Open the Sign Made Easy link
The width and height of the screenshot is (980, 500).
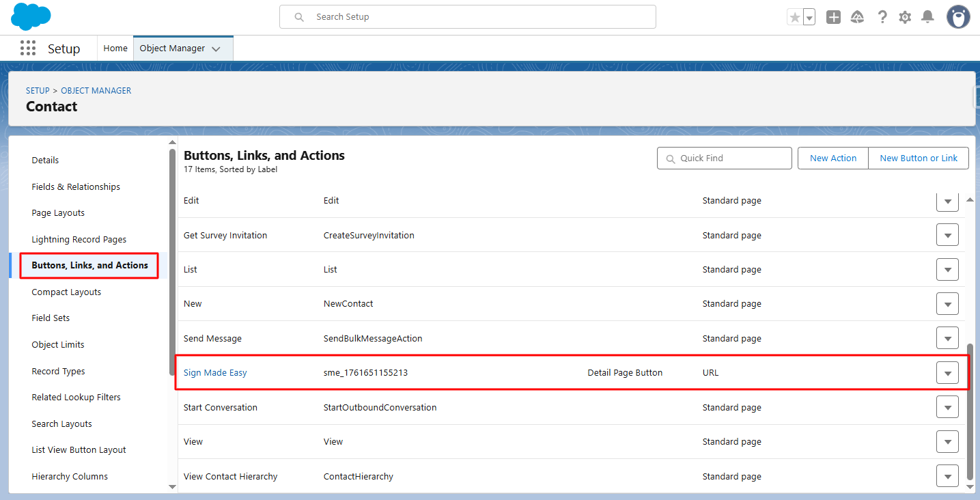pos(215,373)
